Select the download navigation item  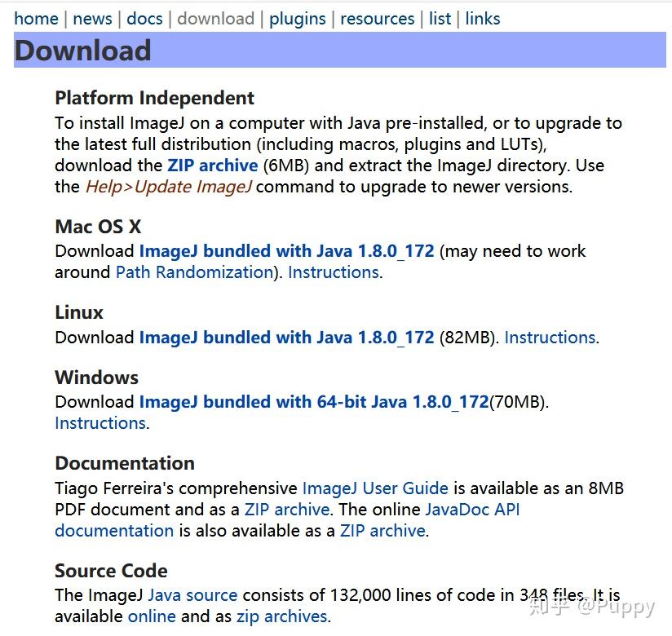pos(215,18)
